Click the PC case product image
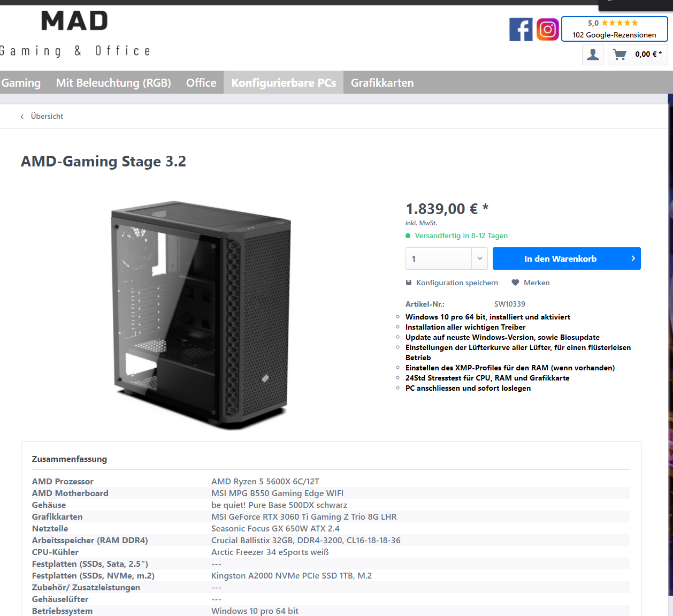The image size is (673, 616). [x=201, y=315]
